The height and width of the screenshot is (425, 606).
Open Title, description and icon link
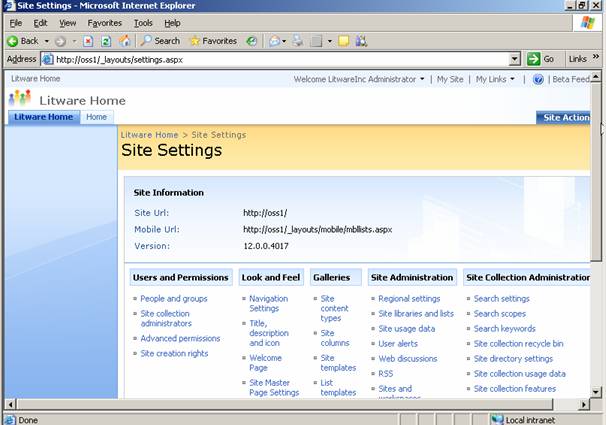click(x=269, y=333)
